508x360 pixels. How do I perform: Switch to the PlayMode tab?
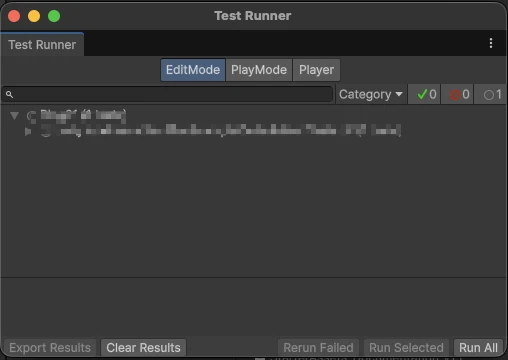click(259, 70)
